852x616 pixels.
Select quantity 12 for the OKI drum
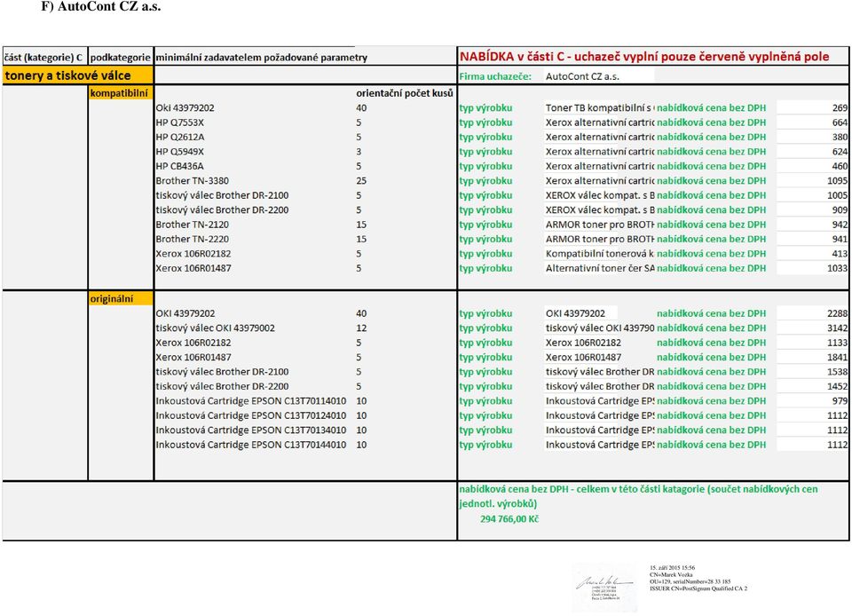click(361, 328)
